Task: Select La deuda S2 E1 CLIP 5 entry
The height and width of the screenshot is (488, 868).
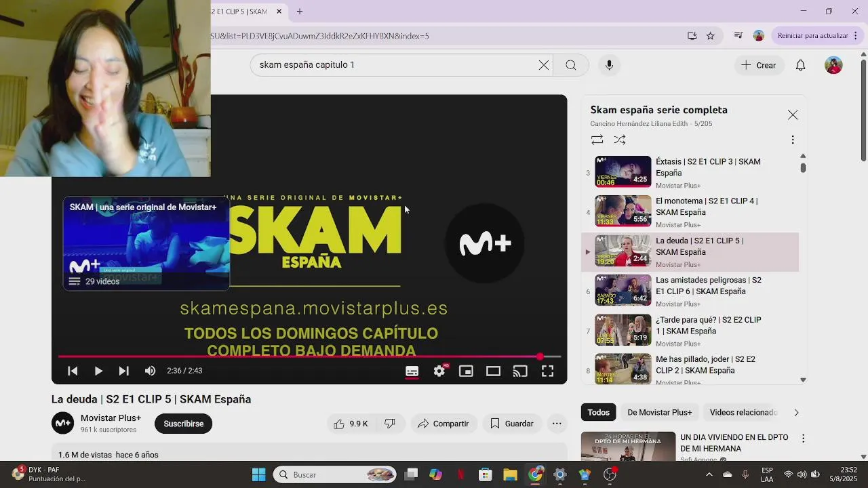Action: (690, 251)
